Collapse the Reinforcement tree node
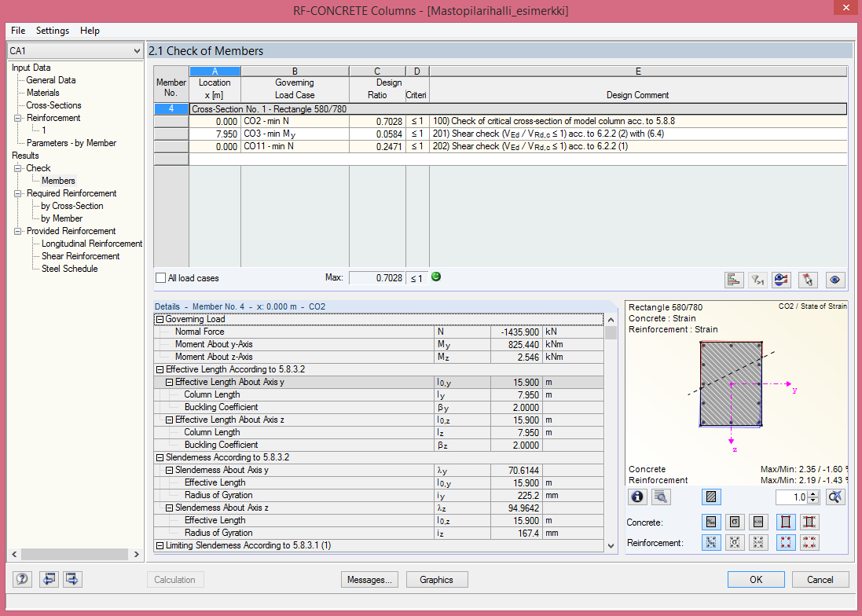This screenshot has width=862, height=616. point(17,118)
